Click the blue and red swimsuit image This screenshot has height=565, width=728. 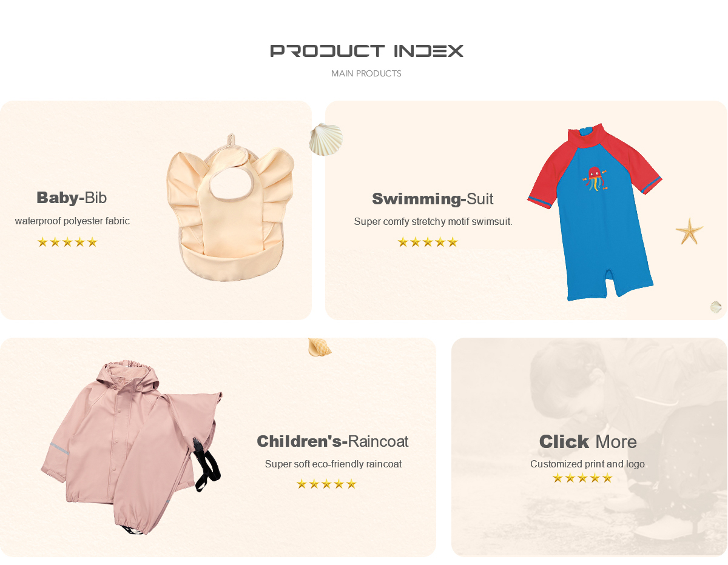(x=595, y=212)
